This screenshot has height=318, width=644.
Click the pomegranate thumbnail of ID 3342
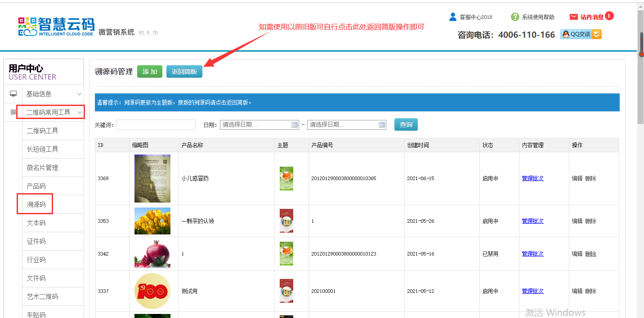[152, 254]
